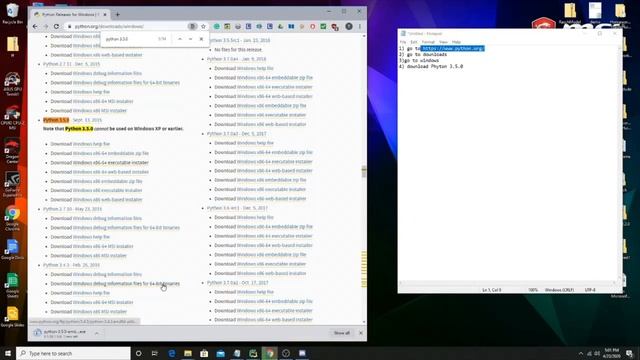640x360 pixels.
Task: Click the highlighted python.org URL in Notepad
Action: (x=453, y=49)
